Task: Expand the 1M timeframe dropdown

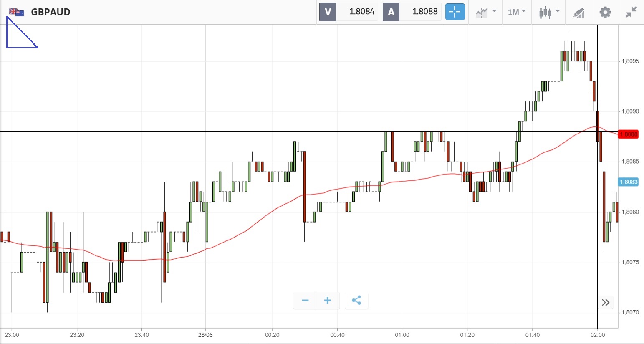Action: [517, 12]
